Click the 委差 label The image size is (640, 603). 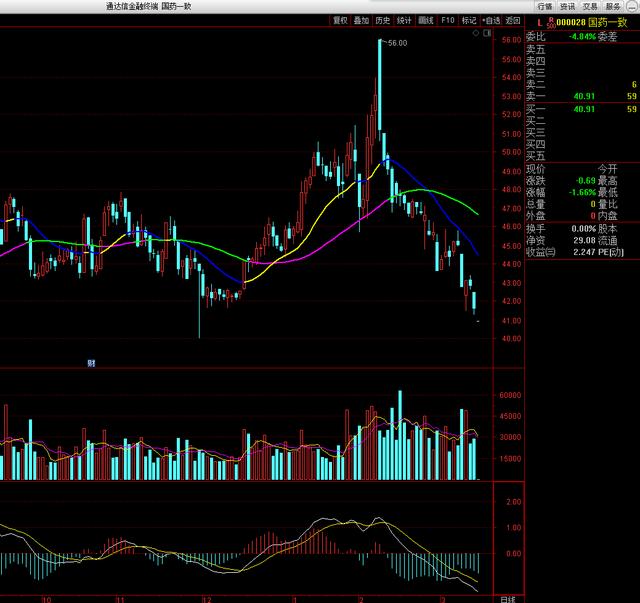(x=607, y=37)
